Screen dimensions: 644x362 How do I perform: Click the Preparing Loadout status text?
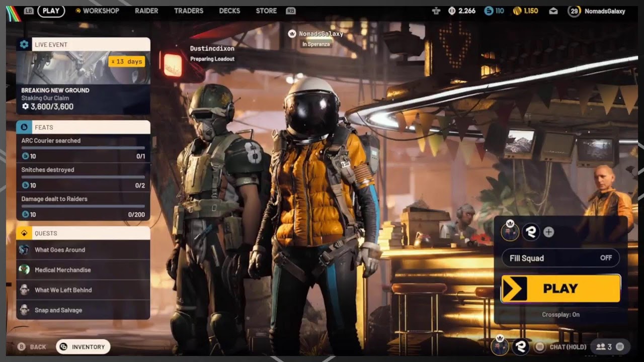click(x=212, y=59)
